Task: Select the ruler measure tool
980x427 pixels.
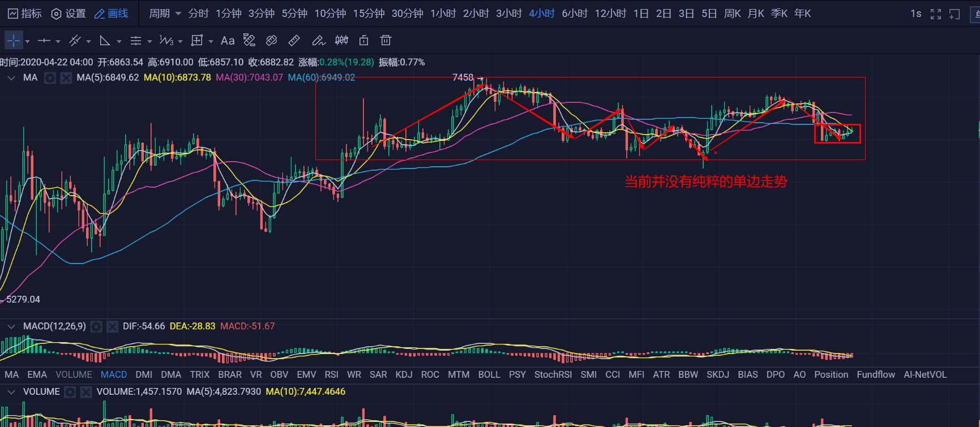Action: click(294, 41)
